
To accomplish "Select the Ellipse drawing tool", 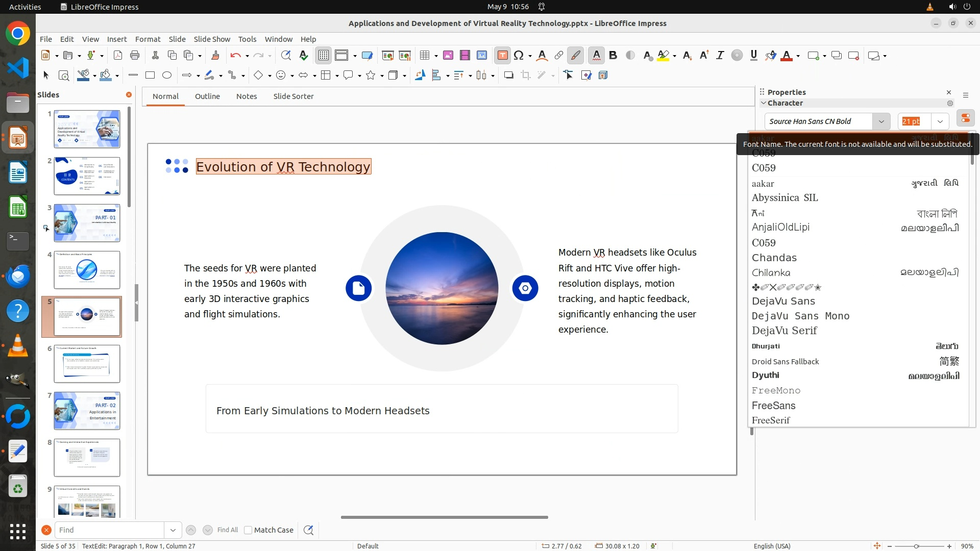I will pos(166,76).
